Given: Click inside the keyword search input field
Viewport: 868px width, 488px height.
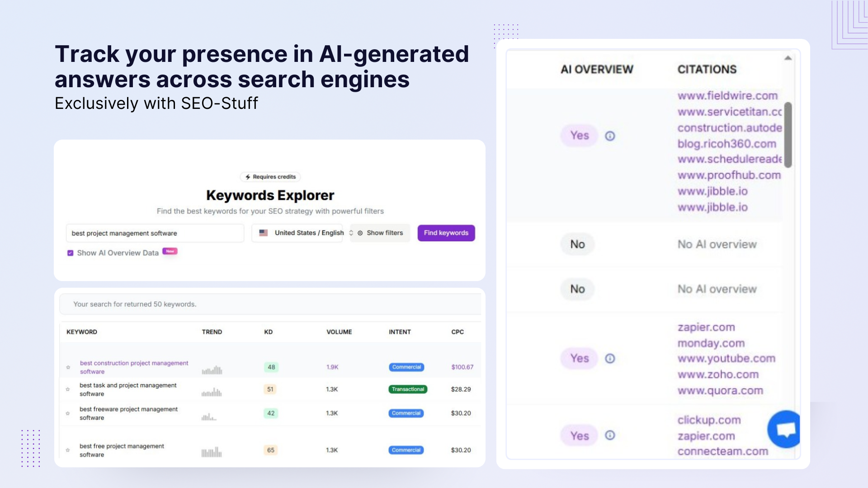Looking at the screenshot, I should coord(155,233).
